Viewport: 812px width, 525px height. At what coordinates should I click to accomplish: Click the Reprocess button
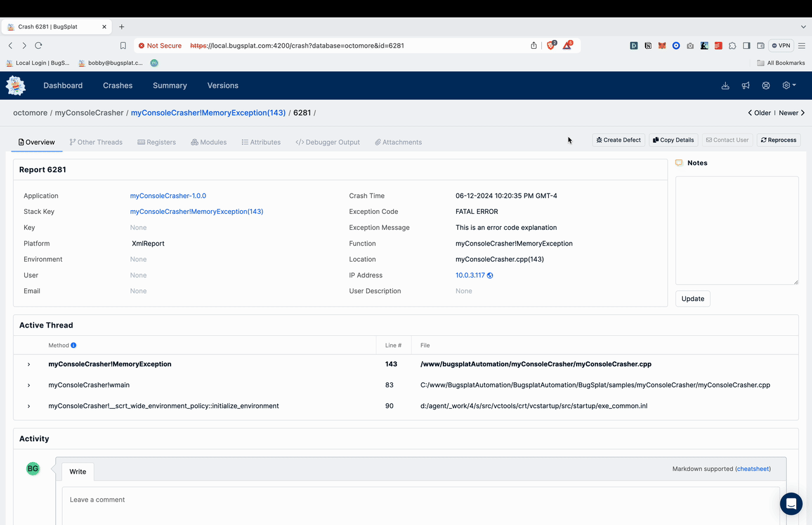tap(778, 140)
